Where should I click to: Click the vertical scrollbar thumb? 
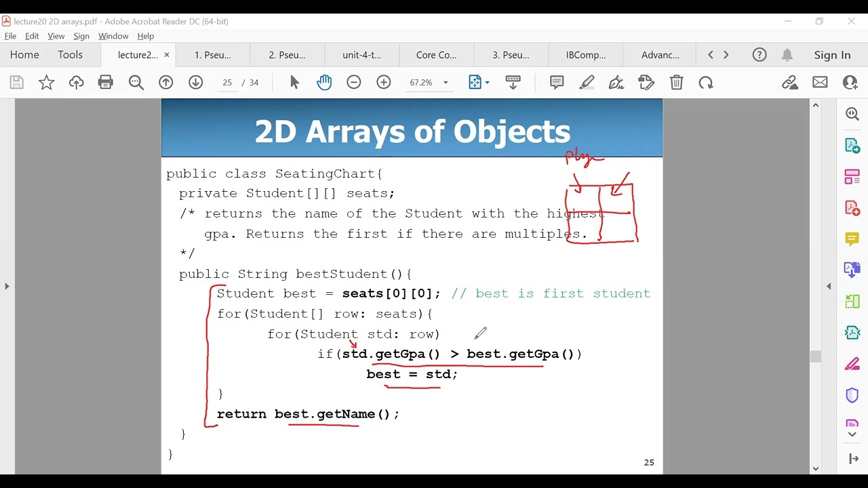815,357
